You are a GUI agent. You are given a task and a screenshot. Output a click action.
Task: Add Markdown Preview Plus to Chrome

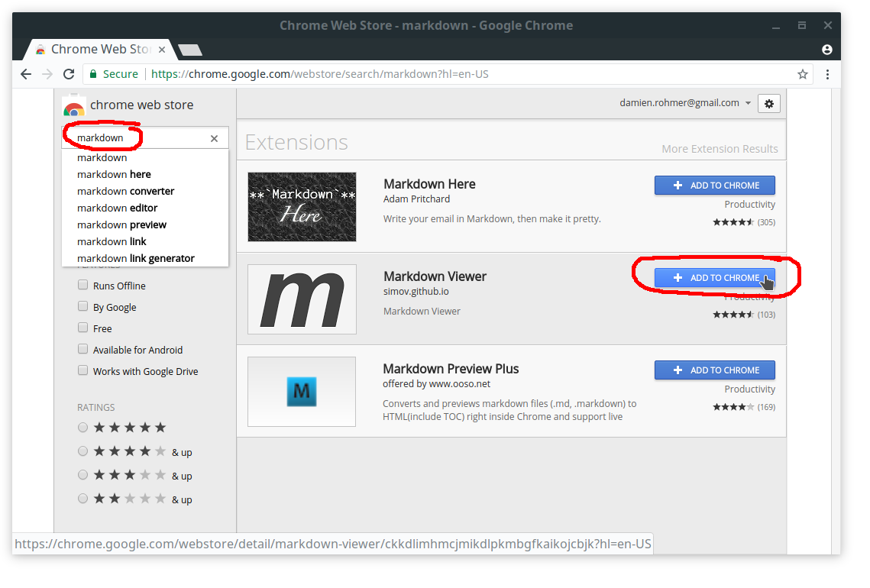pyautogui.click(x=715, y=370)
